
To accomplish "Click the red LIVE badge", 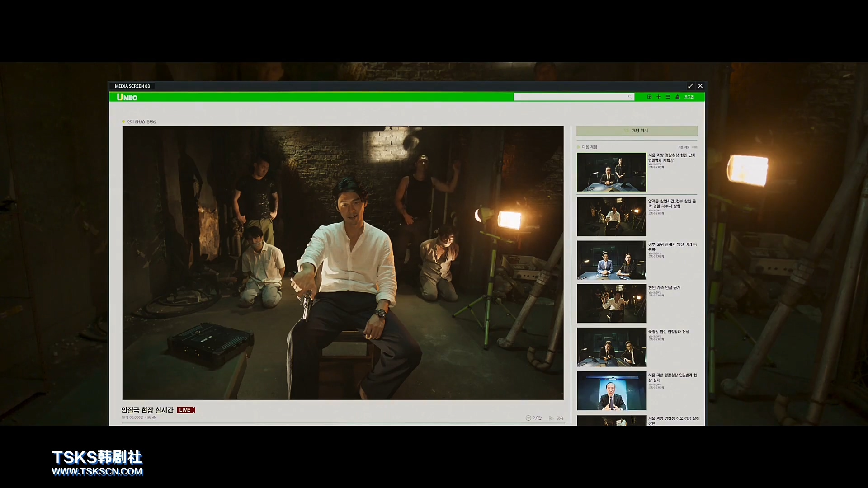I will coord(186,410).
